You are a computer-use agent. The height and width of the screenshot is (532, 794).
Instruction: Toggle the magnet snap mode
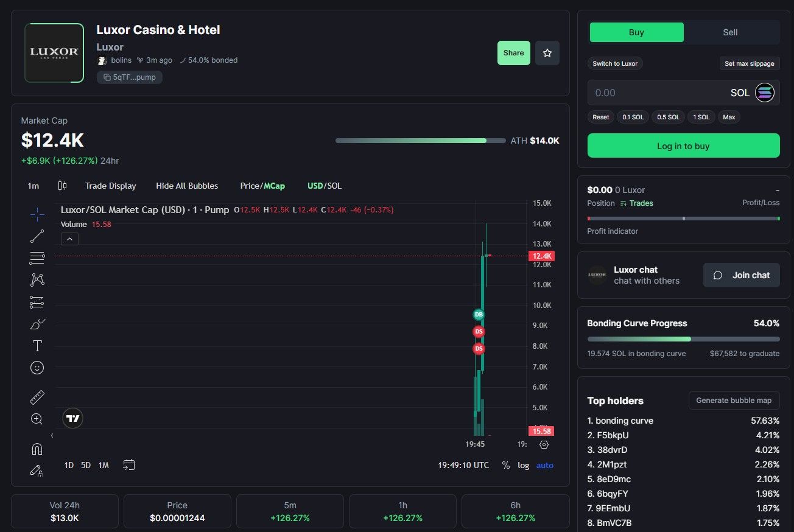37,449
